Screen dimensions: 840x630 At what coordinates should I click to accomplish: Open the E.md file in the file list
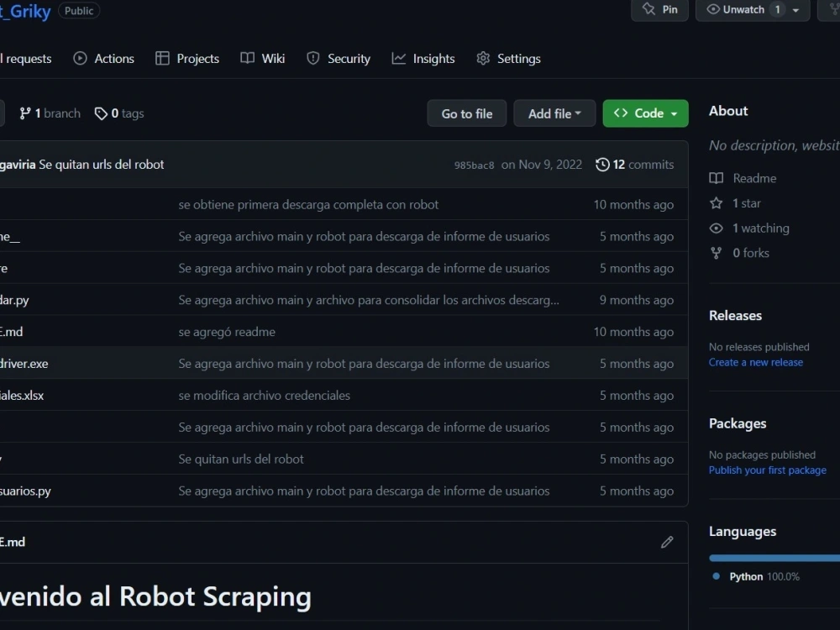11,332
